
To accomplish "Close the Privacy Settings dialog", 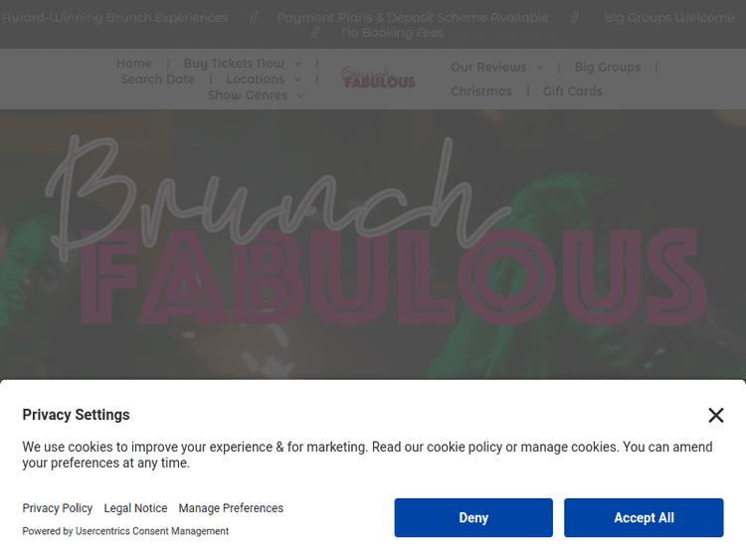I will [715, 415].
